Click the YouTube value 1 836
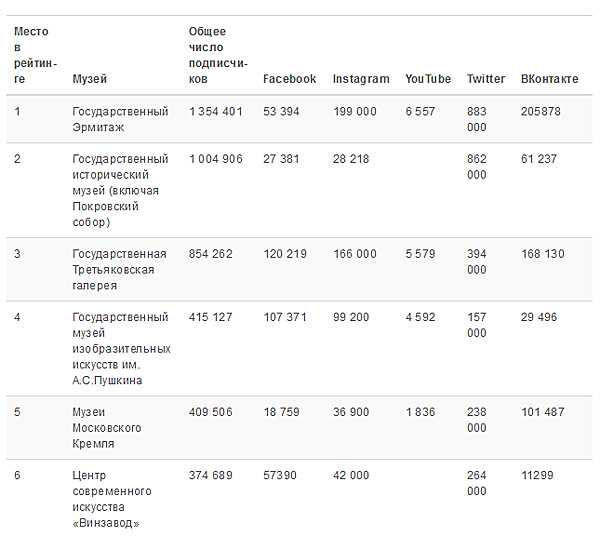 click(420, 412)
